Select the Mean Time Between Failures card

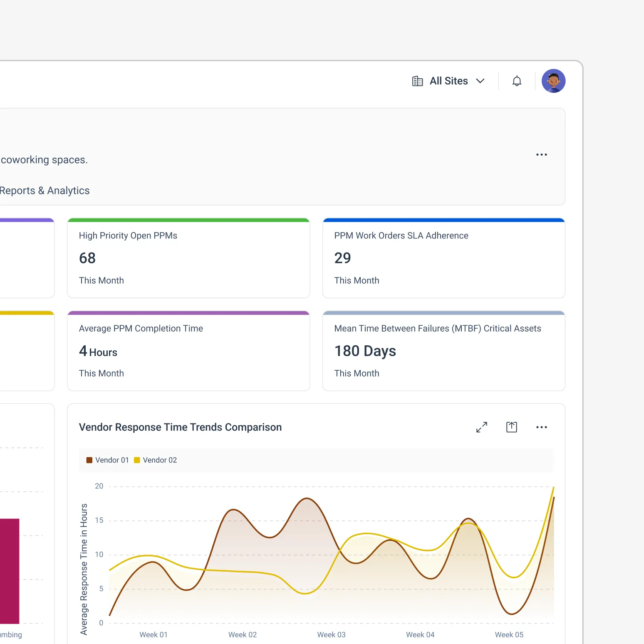pyautogui.click(x=443, y=351)
